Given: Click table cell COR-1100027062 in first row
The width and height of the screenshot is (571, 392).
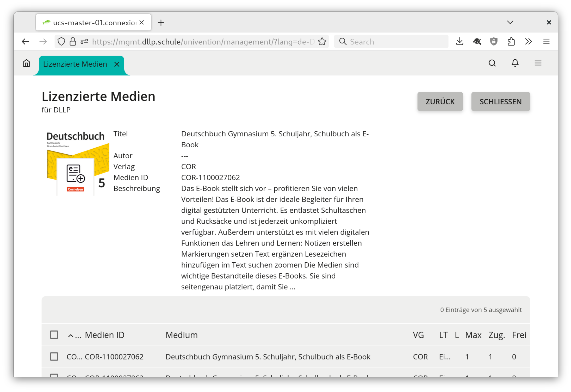Looking at the screenshot, I should pos(114,357).
